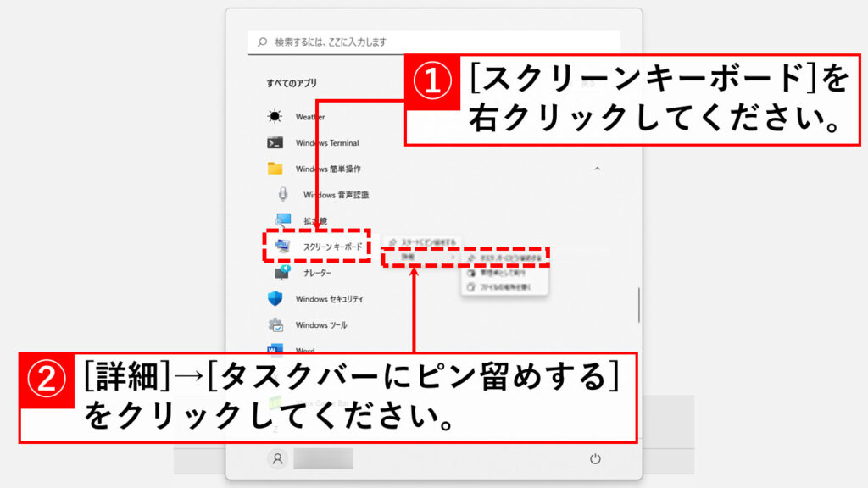Launch Windows Terminal
868x488 pixels.
pyautogui.click(x=313, y=142)
